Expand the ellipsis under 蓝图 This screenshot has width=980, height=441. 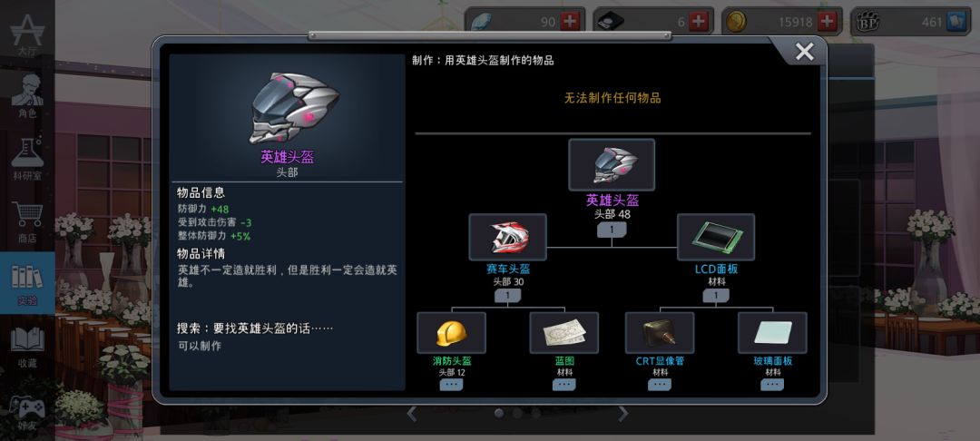click(563, 385)
